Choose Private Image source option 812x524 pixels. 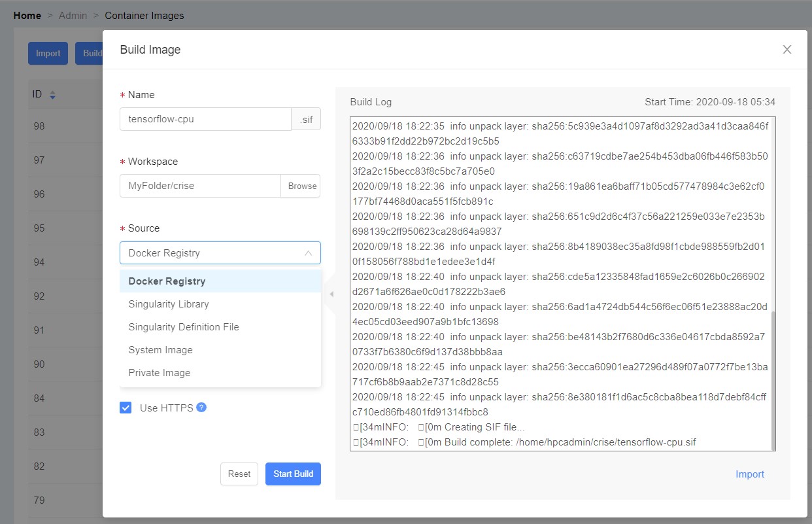(x=159, y=373)
